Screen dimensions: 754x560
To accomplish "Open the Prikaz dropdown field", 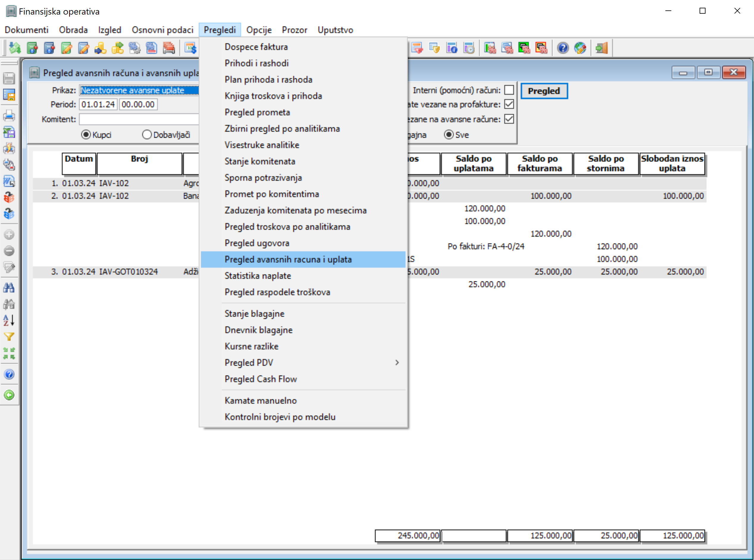I will tap(139, 90).
